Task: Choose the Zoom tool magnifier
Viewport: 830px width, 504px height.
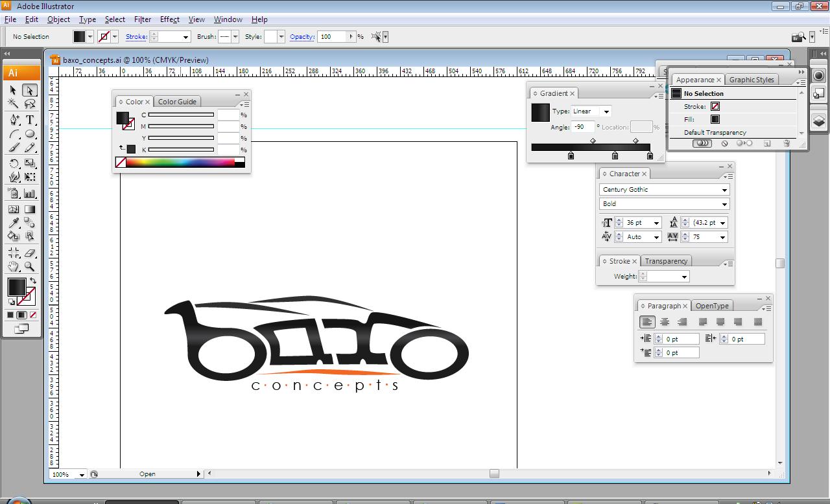Action: (30, 266)
